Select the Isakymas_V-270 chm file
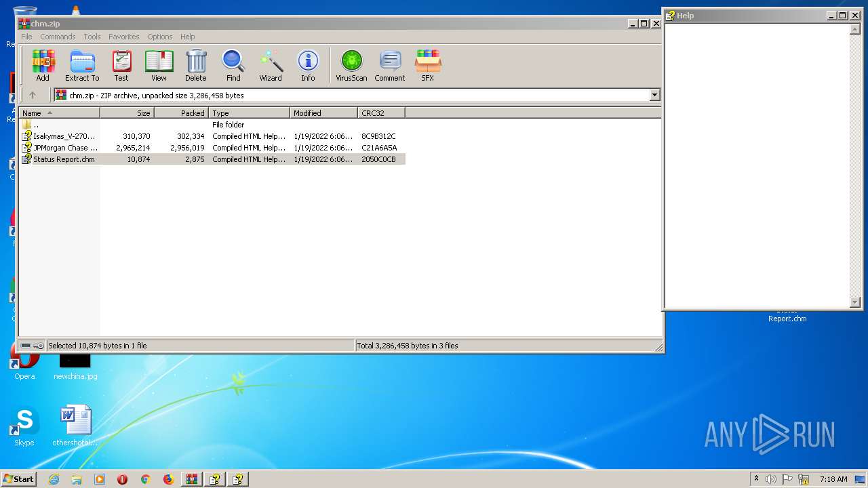 212,136
